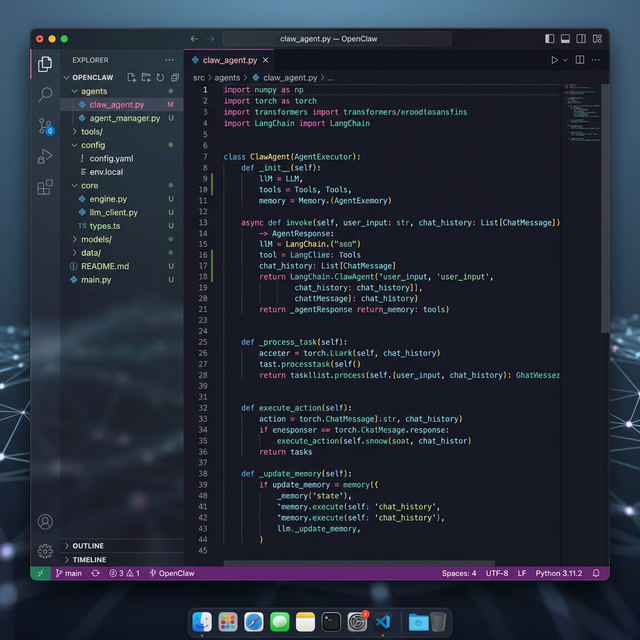The height and width of the screenshot is (640, 640).
Task: Toggle secondary side bar visibility
Action: pyautogui.click(x=581, y=39)
